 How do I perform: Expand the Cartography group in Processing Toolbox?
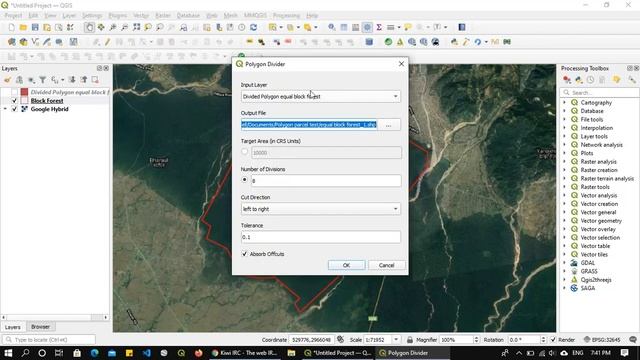(565, 103)
